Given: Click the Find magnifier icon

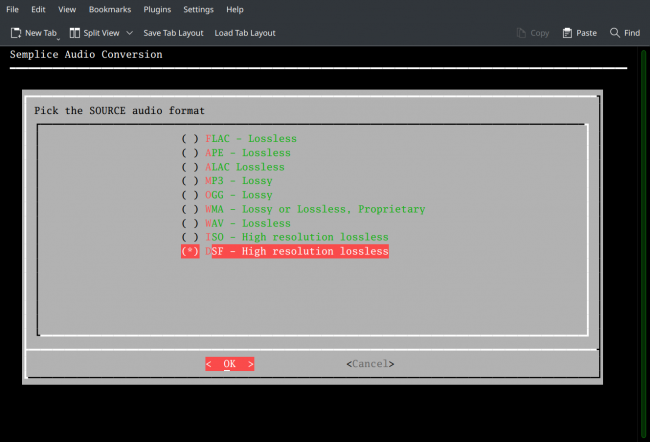Looking at the screenshot, I should (614, 33).
